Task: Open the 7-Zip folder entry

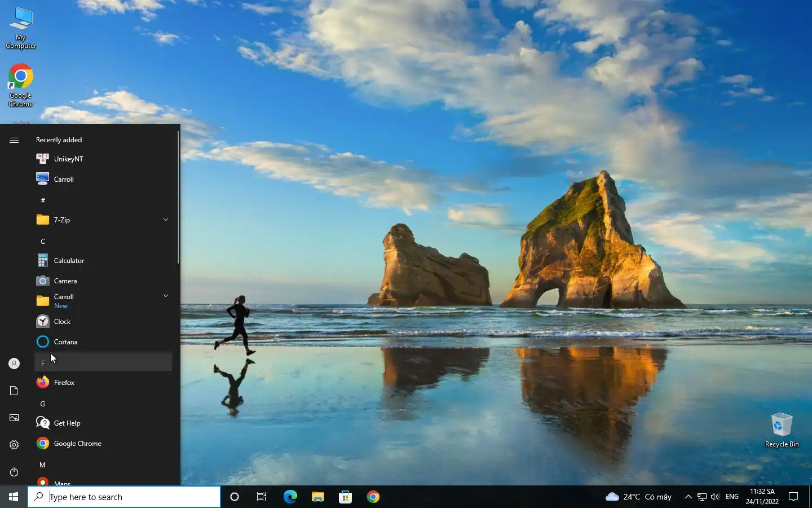Action: (x=103, y=220)
